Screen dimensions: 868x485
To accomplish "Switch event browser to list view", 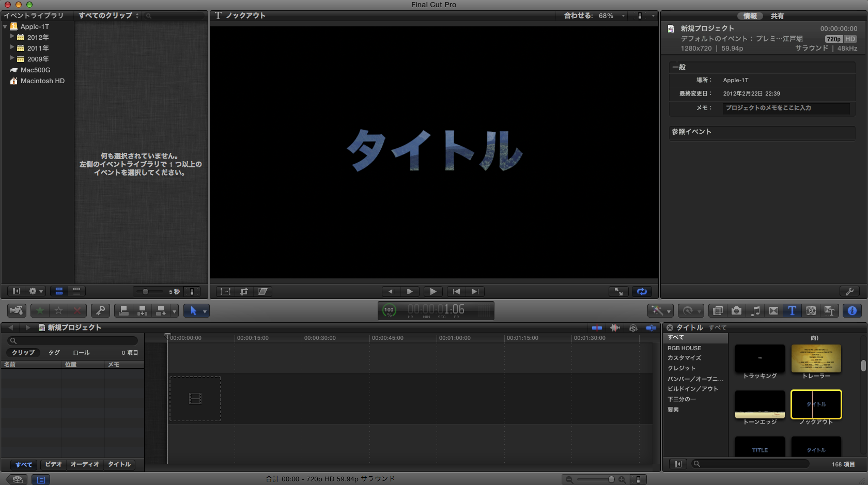I will point(76,291).
